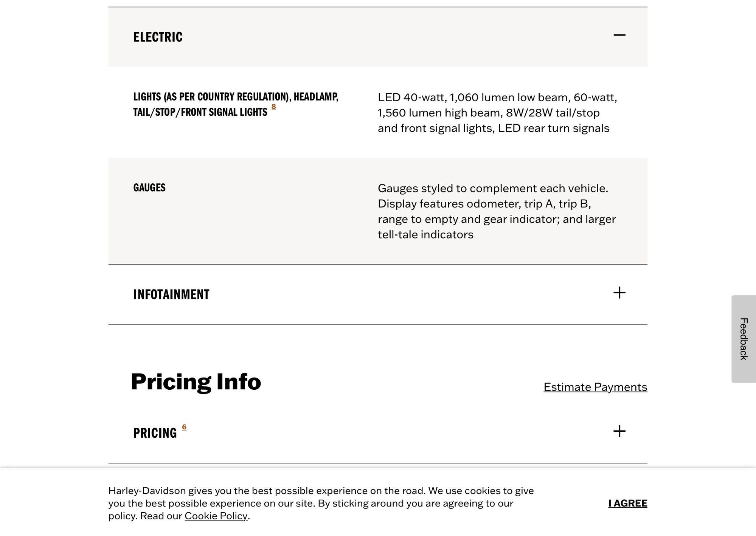Expand Pricing section with plus icon
Image resolution: width=756 pixels, height=536 pixels.
pyautogui.click(x=619, y=431)
